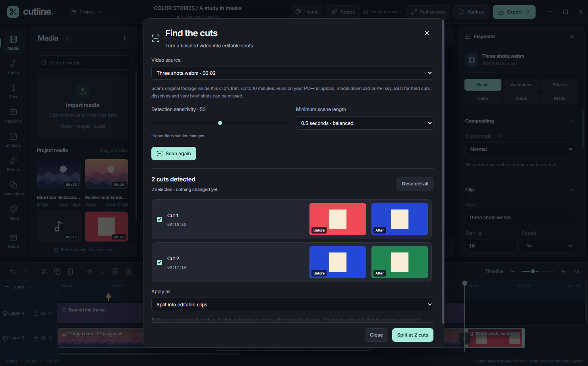Click the Split at 2 cuts button
Viewport: 588px width, 366px height.
tap(412, 335)
